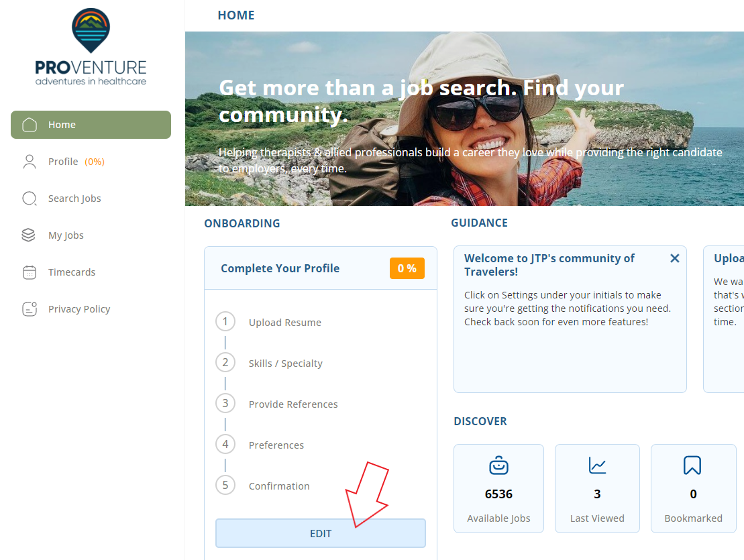Select step 1 Upload Resume circle

point(225,321)
